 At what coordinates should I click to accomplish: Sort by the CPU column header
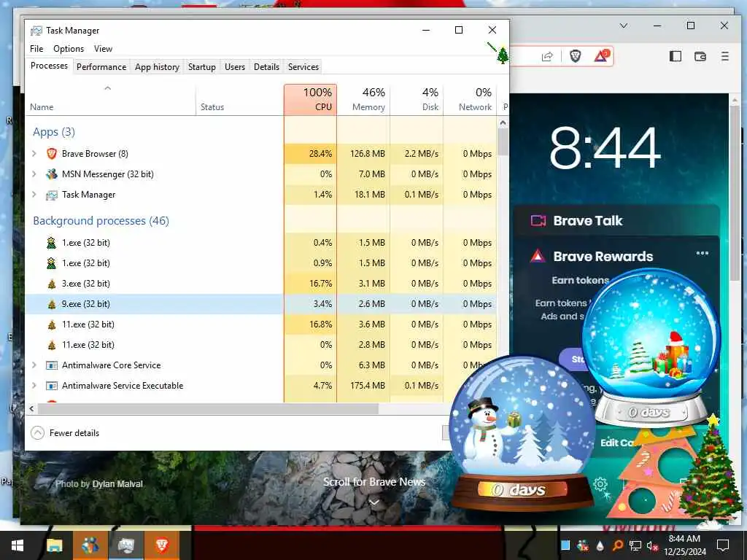(310, 99)
